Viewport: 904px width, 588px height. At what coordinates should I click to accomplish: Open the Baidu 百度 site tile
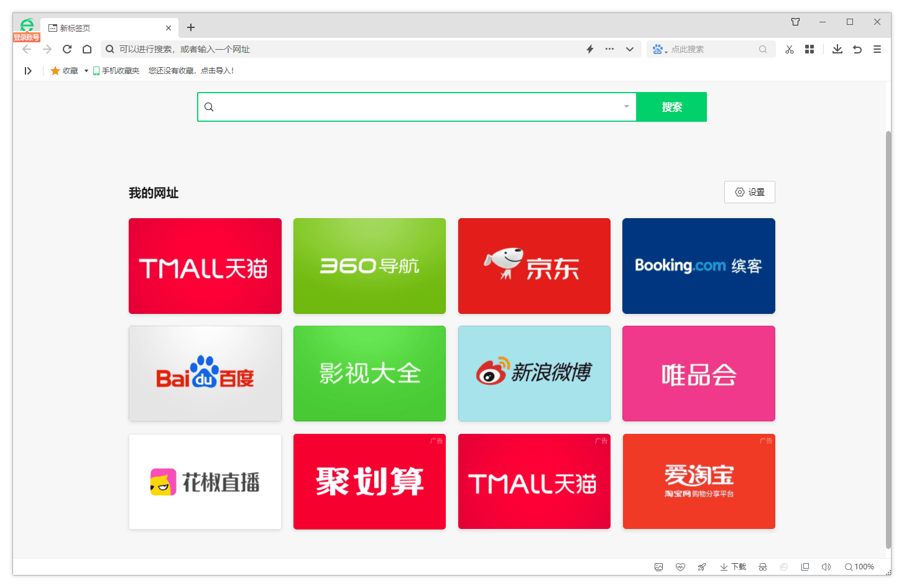point(205,374)
